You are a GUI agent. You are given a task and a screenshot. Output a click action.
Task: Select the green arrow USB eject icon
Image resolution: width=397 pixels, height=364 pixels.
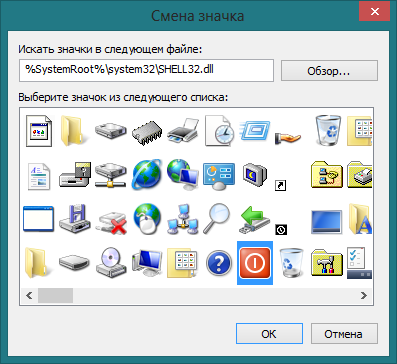tap(256, 221)
